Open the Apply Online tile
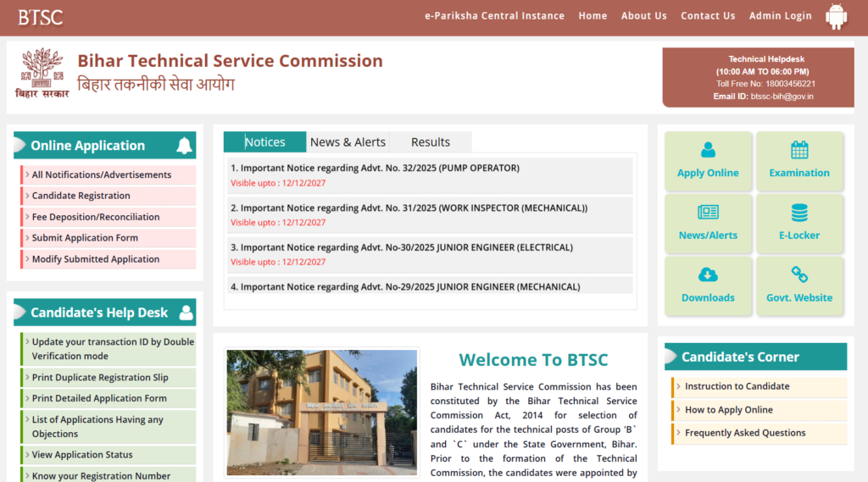The height and width of the screenshot is (482, 868). [x=708, y=161]
